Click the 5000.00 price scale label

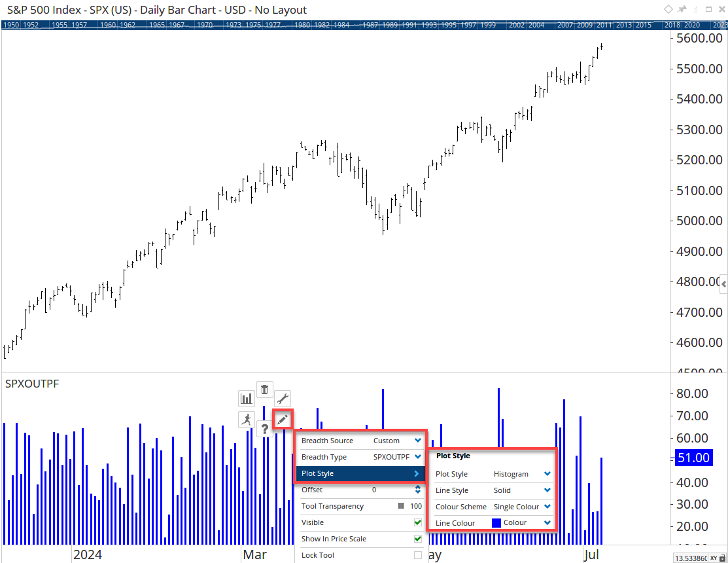[x=699, y=221]
